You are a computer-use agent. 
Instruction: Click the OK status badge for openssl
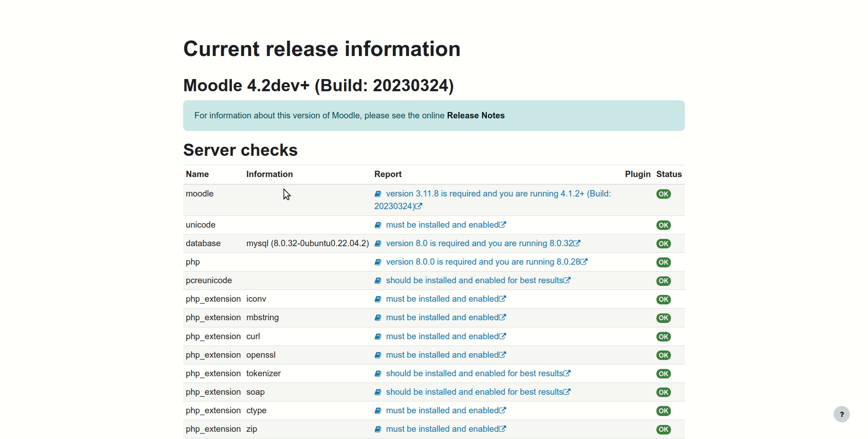pos(664,355)
